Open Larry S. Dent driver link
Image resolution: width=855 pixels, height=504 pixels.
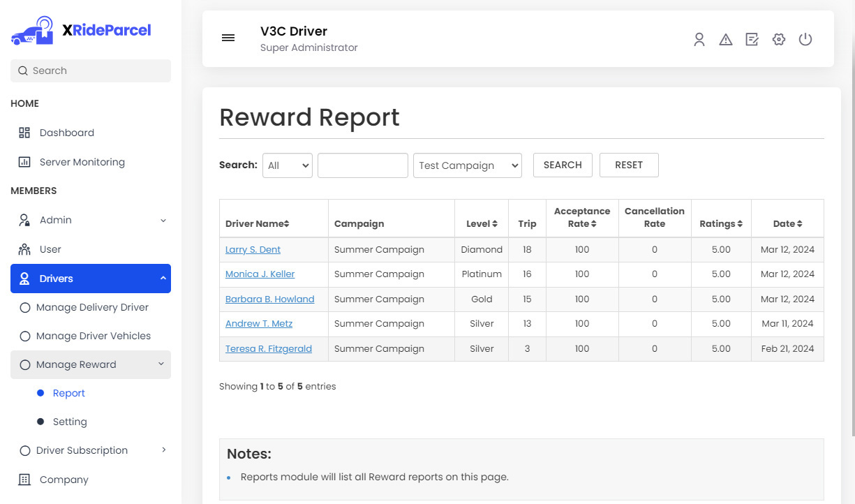253,249
